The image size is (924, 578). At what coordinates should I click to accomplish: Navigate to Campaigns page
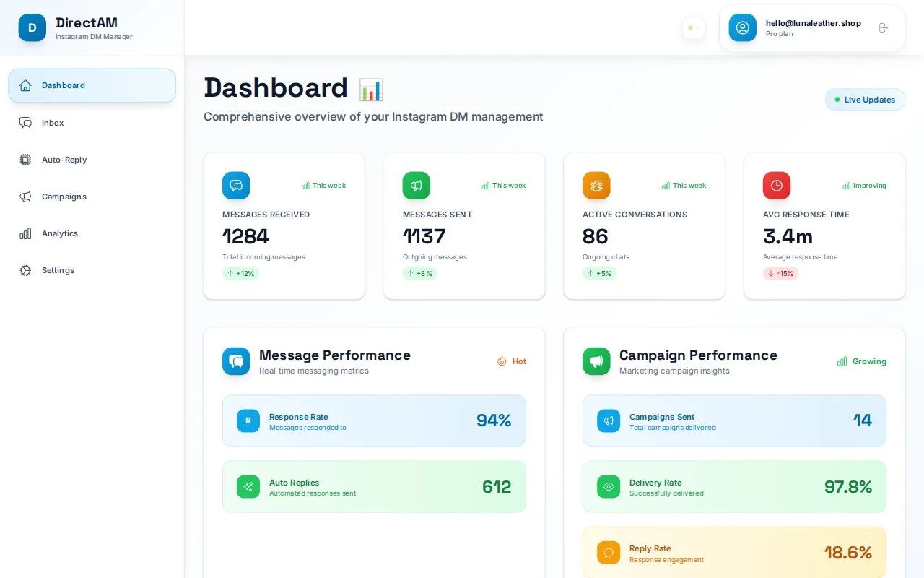[92, 197]
